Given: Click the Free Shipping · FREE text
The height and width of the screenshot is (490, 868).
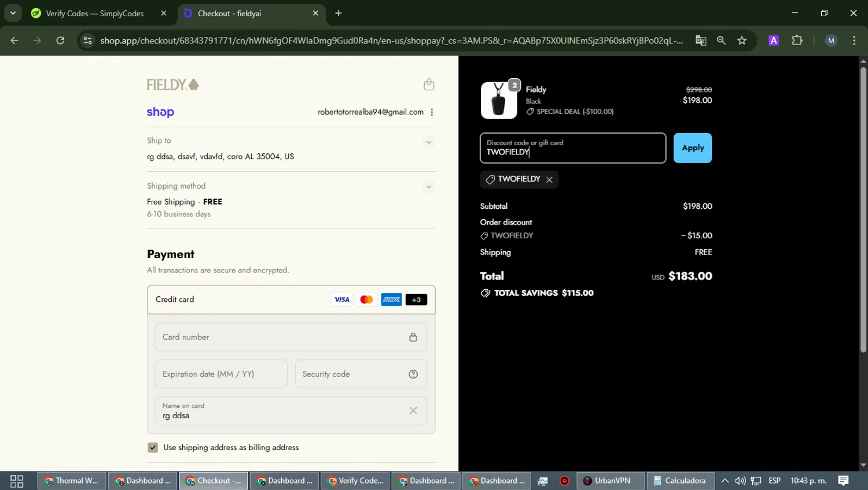Looking at the screenshot, I should 185,202.
